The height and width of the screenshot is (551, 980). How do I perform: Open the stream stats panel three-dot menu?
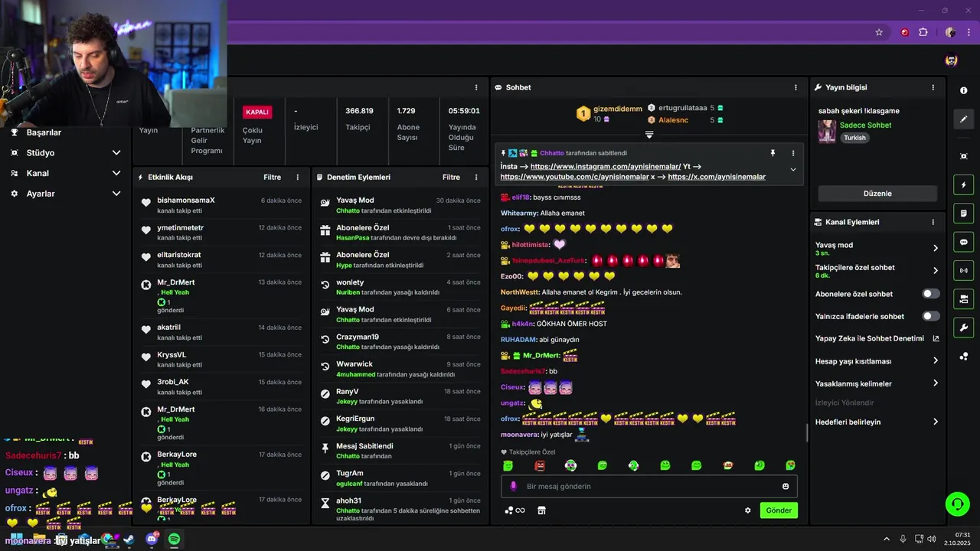click(476, 87)
